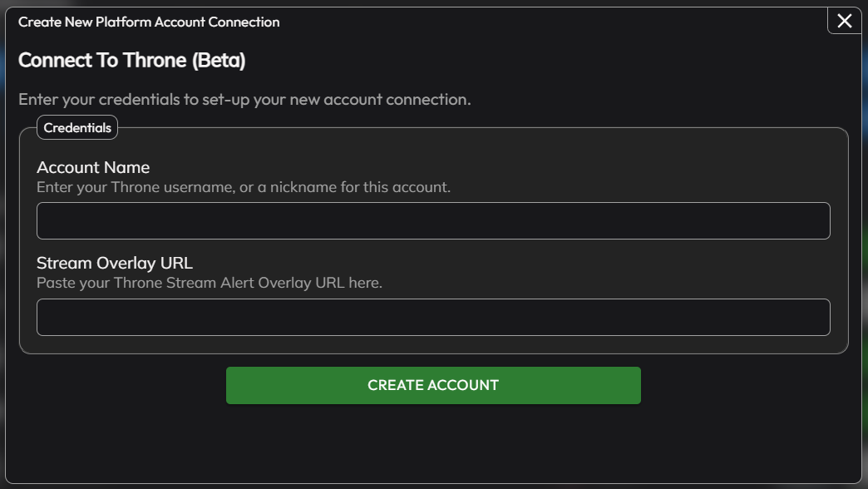This screenshot has height=489, width=868.
Task: Dismiss the dialog using the X icon
Action: 844,21
